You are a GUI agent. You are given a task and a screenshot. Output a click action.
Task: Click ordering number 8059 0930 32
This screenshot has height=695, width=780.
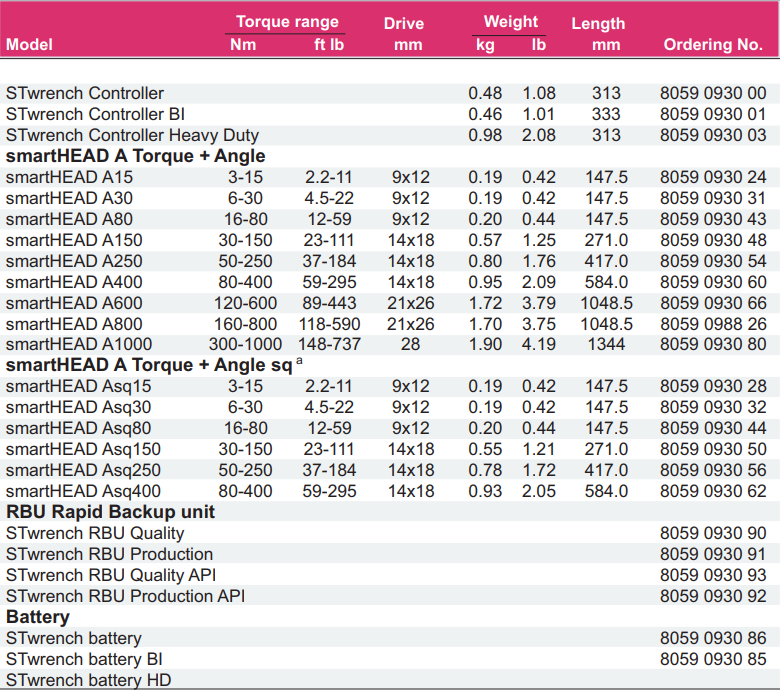click(713, 407)
